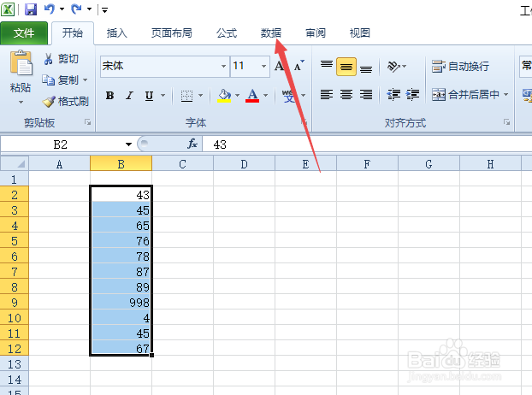The height and width of the screenshot is (395, 532).
Task: Open paste options dropdown arrow
Action: tap(21, 102)
